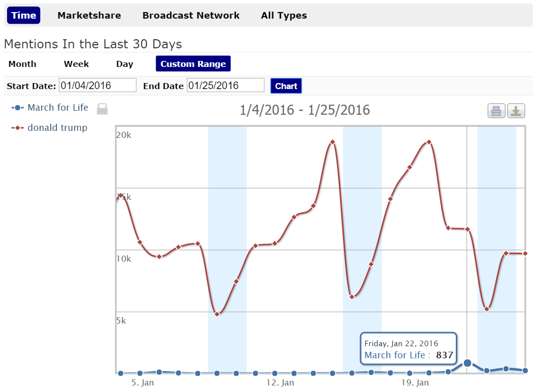Screen dimensions: 555x392
Task: Click the blue March for Life legend marker
Action: (x=18, y=108)
